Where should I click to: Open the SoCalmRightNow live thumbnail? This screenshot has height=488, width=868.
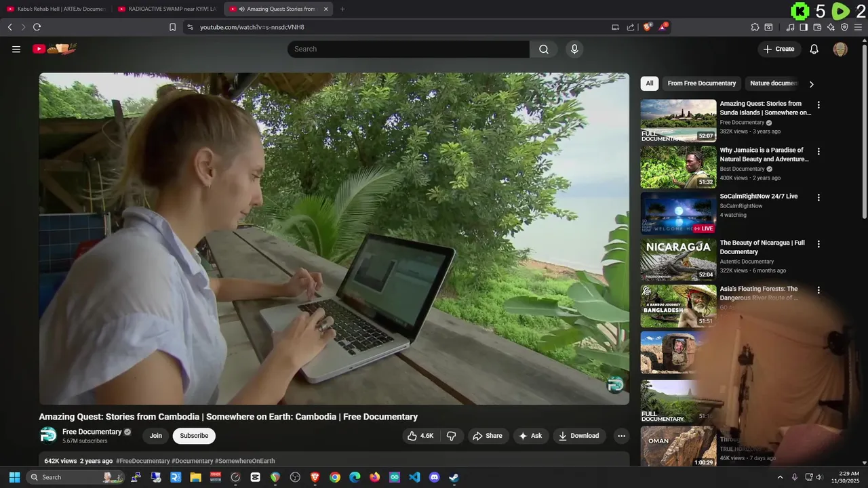678,213
